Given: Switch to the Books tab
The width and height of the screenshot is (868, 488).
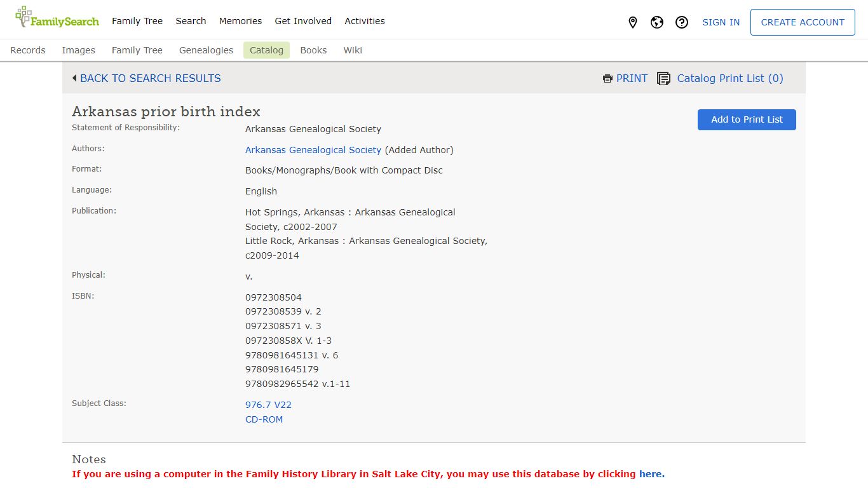Looking at the screenshot, I should 313,50.
